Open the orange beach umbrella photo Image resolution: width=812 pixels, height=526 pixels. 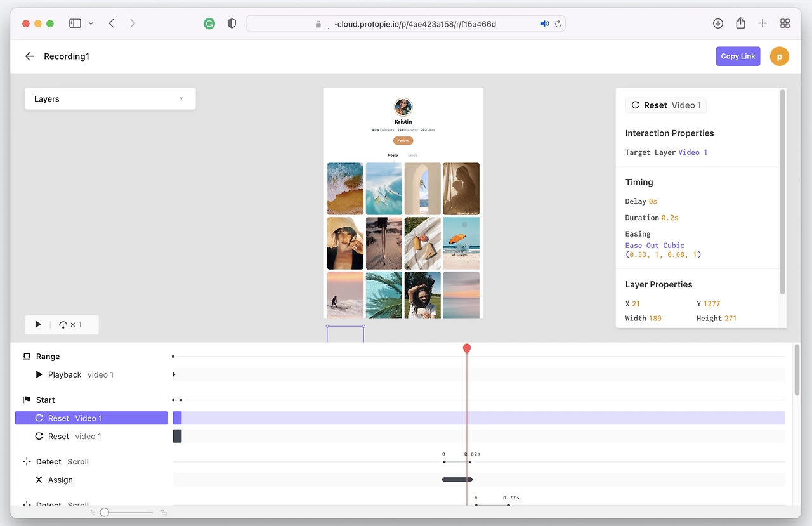[x=461, y=243]
